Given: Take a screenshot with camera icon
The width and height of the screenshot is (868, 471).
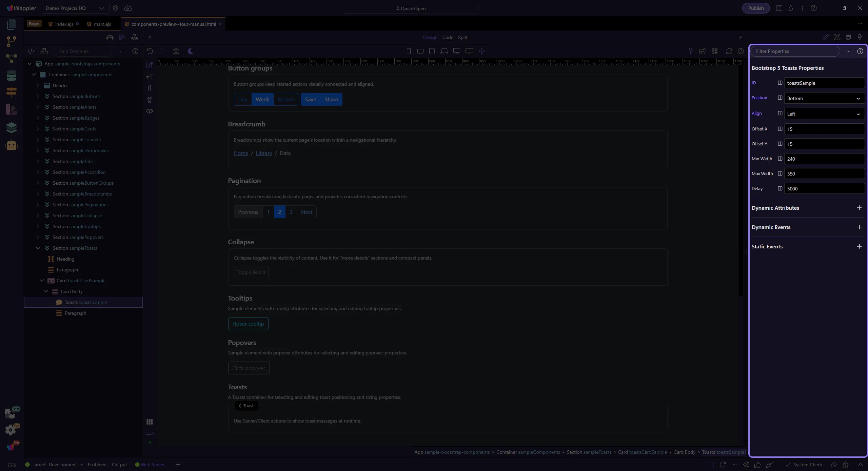Looking at the screenshot, I should (x=176, y=51).
